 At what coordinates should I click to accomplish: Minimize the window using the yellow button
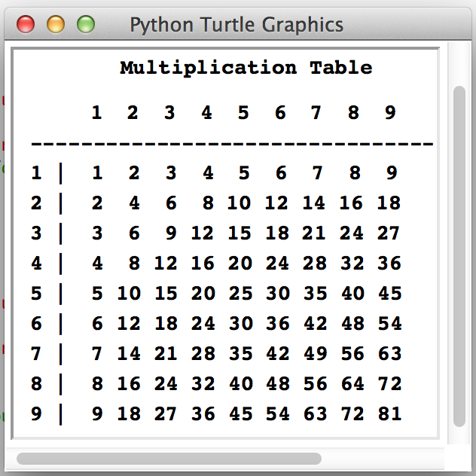56,24
